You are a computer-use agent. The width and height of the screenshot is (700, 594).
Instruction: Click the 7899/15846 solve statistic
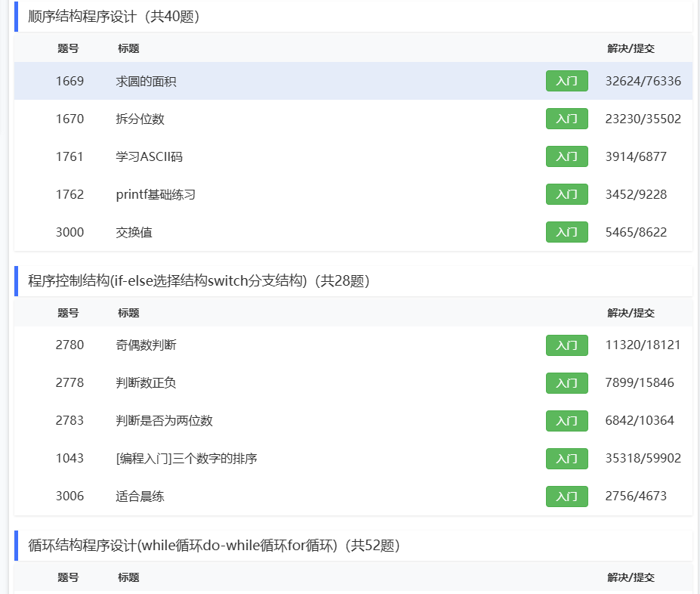pyautogui.click(x=640, y=382)
